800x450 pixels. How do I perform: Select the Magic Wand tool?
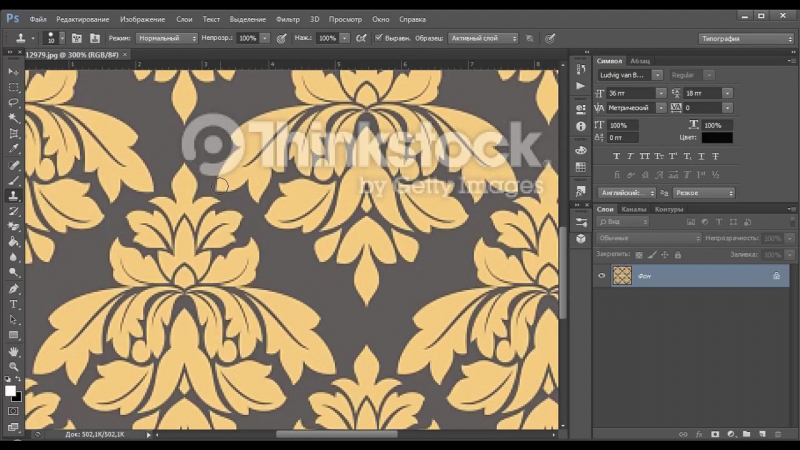pyautogui.click(x=14, y=117)
